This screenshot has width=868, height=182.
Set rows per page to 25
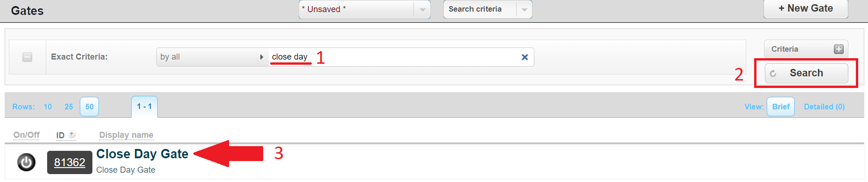[69, 107]
